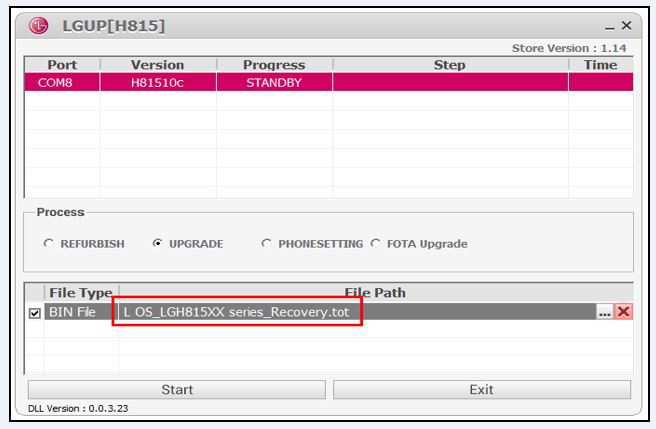Click the Start button
The width and height of the screenshot is (656, 429).
(x=177, y=390)
